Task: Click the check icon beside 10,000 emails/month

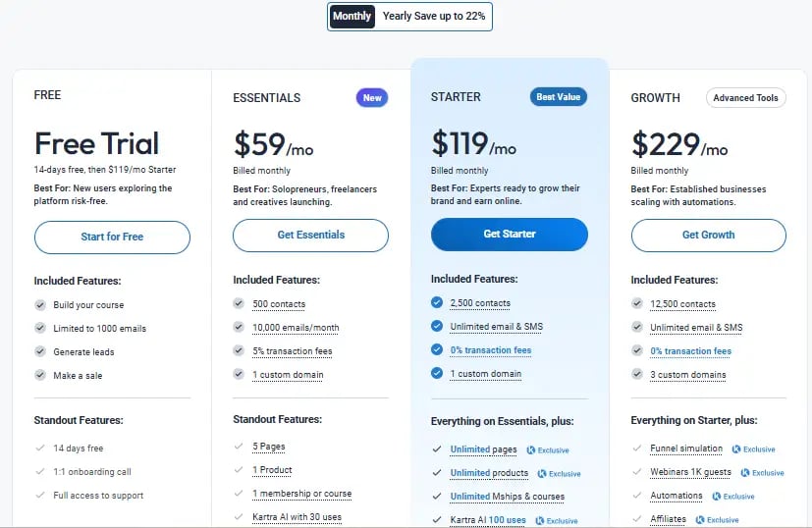Action: pos(239,327)
